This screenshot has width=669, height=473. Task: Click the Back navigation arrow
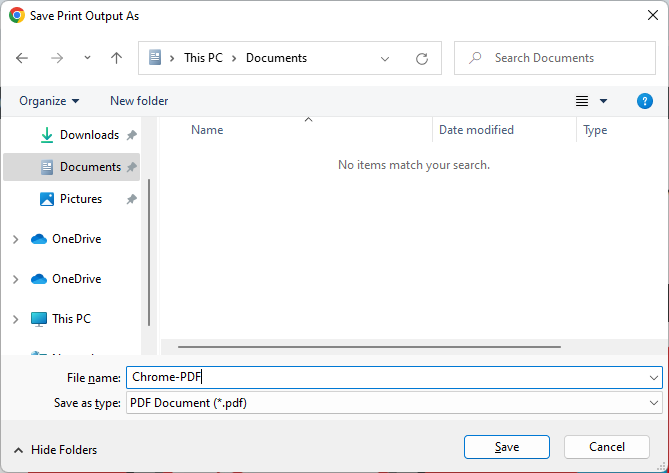pos(23,58)
